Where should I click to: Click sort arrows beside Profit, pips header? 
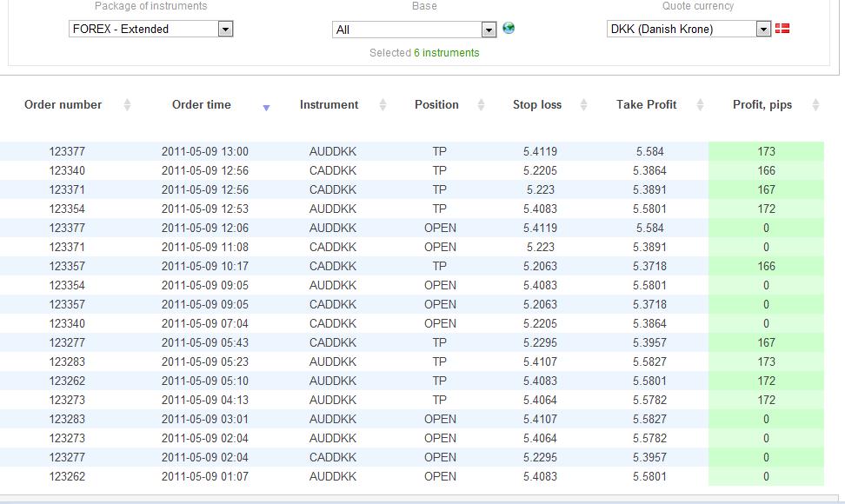[815, 105]
